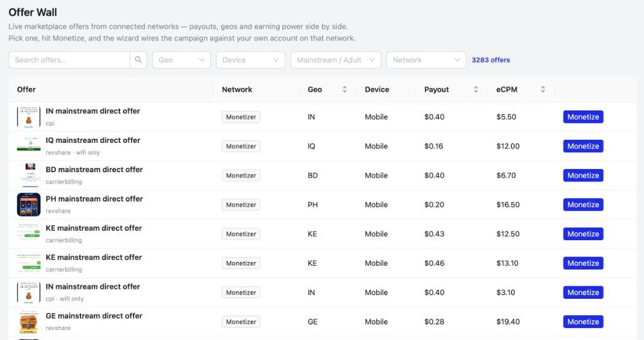Viewport: 644px width, 340px height.
Task: Sort table by Geo column arrows
Action: pos(344,89)
